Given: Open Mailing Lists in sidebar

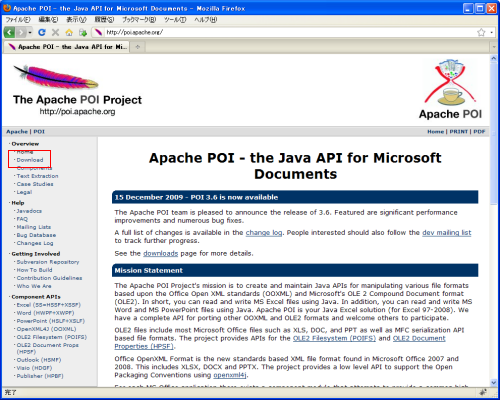Looking at the screenshot, I should click(34, 227).
